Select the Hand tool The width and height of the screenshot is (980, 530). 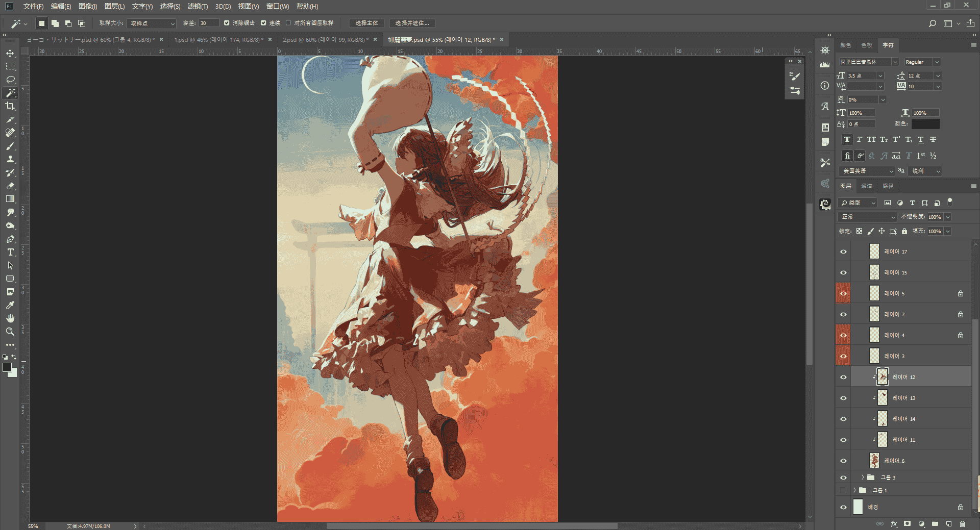coord(10,318)
